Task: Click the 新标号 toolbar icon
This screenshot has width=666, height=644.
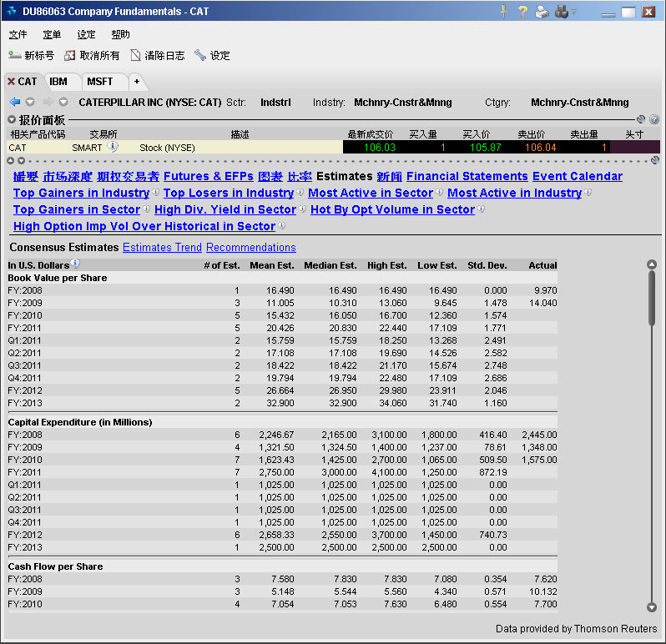Action: coord(15,56)
